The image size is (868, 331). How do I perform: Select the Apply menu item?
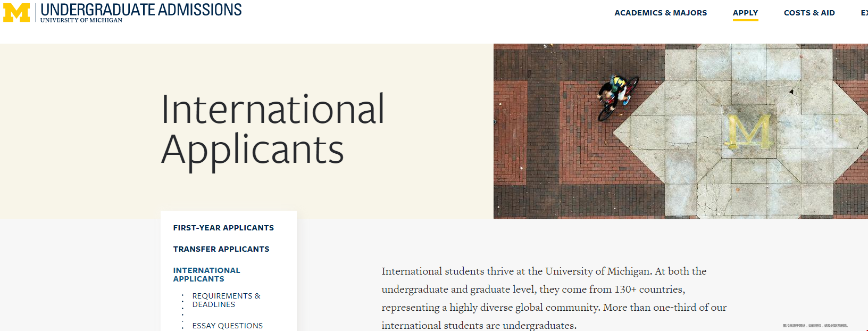point(745,13)
